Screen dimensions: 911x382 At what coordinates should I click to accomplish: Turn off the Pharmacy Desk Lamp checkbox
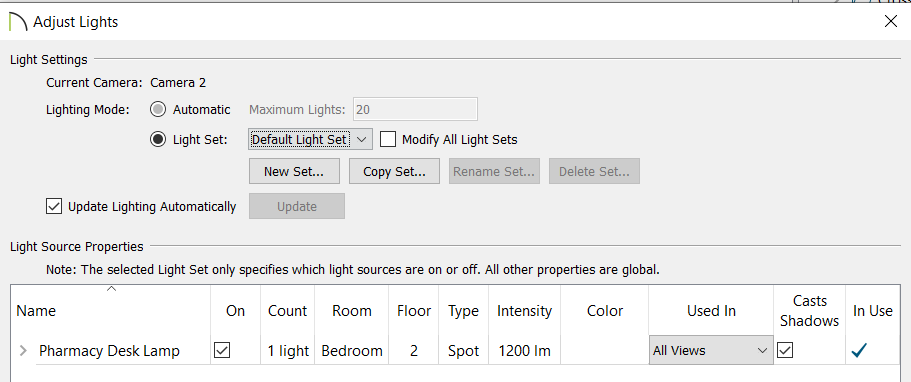pos(222,350)
